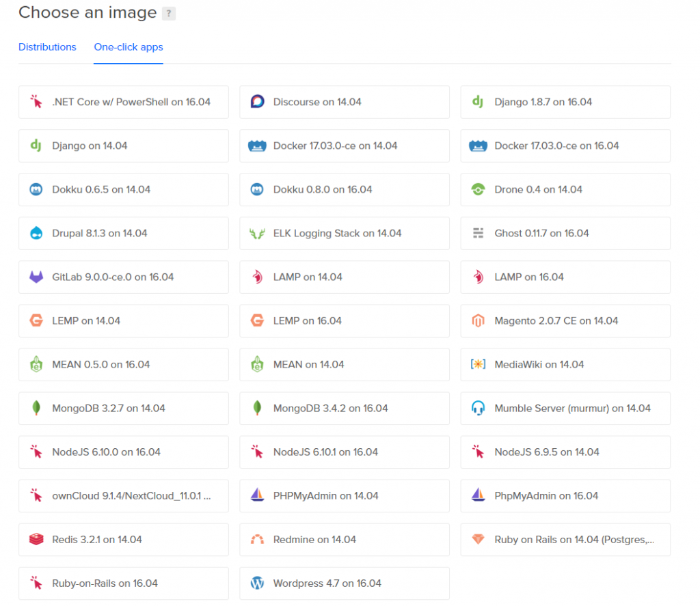Select PHPMyAdmin on 14.04
Image resolution: width=700 pixels, height=606 pixels.
click(x=345, y=496)
